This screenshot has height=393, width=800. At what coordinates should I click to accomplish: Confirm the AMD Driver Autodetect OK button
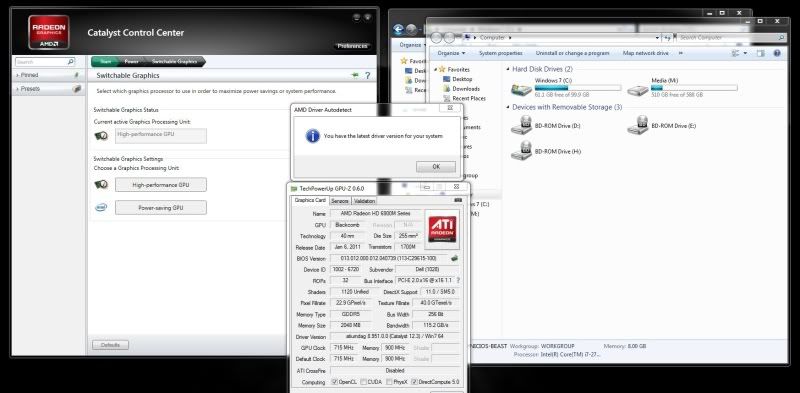click(x=436, y=167)
